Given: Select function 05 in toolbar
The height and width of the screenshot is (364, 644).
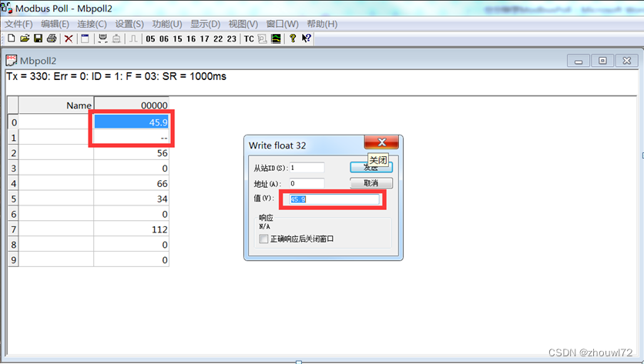Looking at the screenshot, I should (151, 38).
